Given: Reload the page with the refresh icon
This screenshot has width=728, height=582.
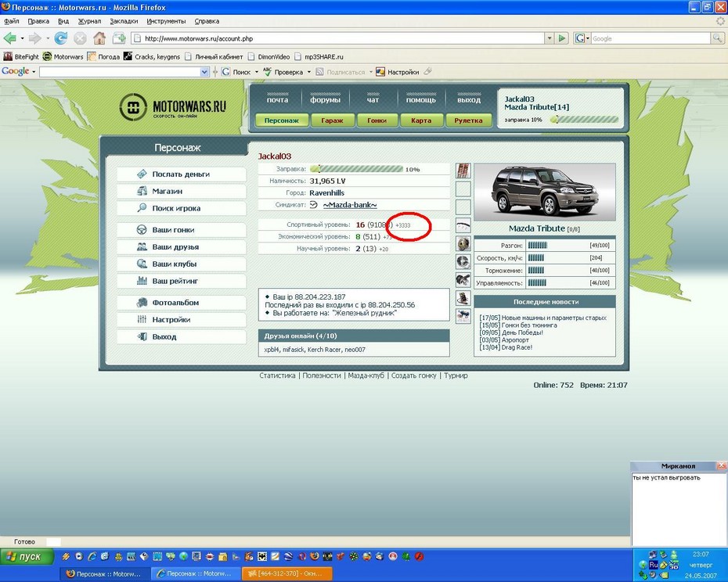Looking at the screenshot, I should pos(60,38).
